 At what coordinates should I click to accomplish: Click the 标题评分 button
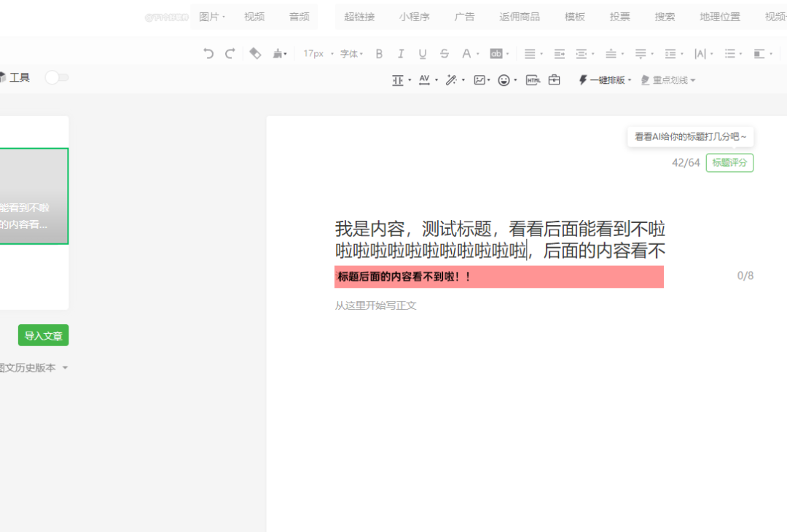729,163
